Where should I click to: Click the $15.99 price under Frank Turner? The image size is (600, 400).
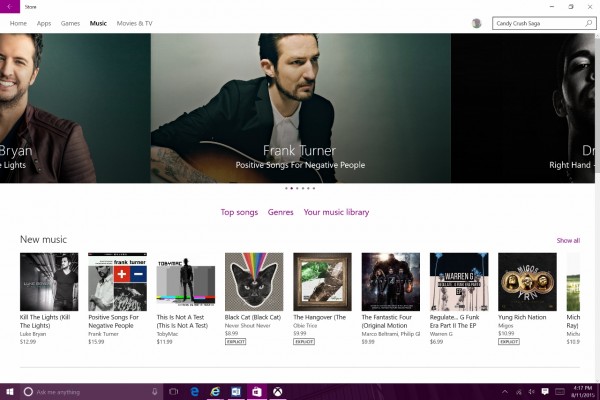coord(96,342)
